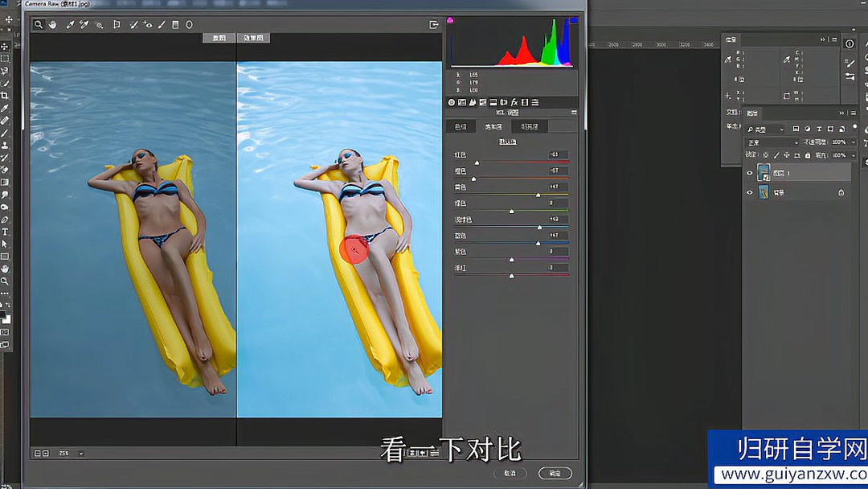Select the Hand tool in Camera Raw toolbar
This screenshot has width=868, height=489.
point(52,24)
